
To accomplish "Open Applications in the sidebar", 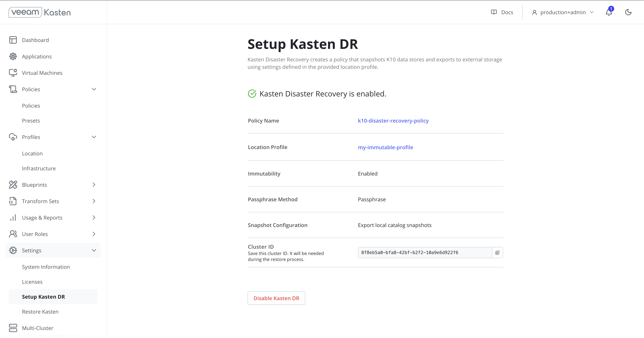I will [x=37, y=57].
